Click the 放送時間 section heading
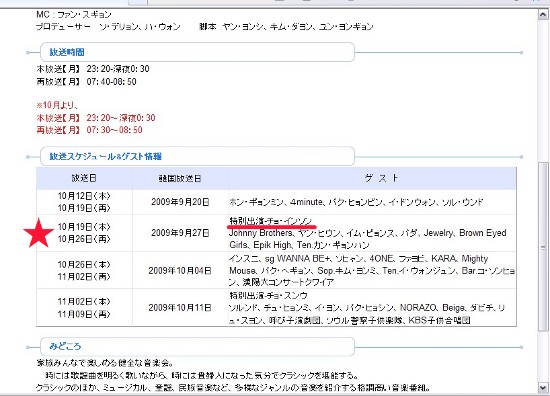Screen dimensions: 550x396 pos(67,52)
